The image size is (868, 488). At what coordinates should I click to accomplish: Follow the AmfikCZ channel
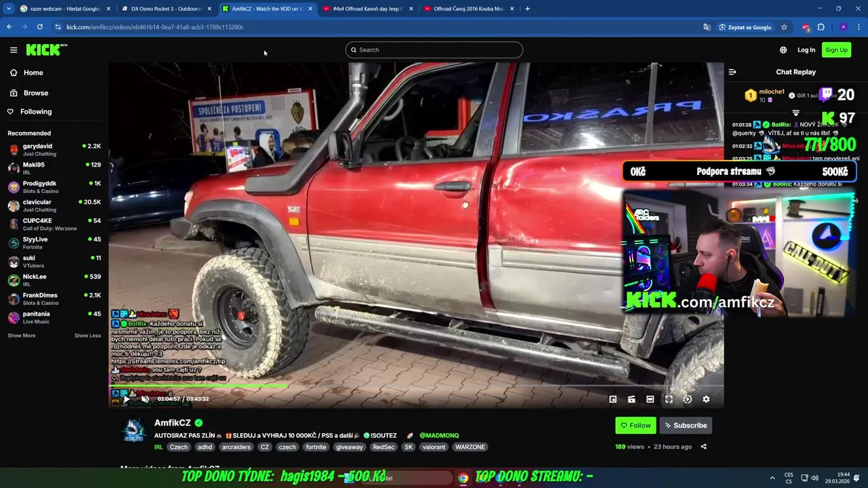pyautogui.click(x=635, y=426)
